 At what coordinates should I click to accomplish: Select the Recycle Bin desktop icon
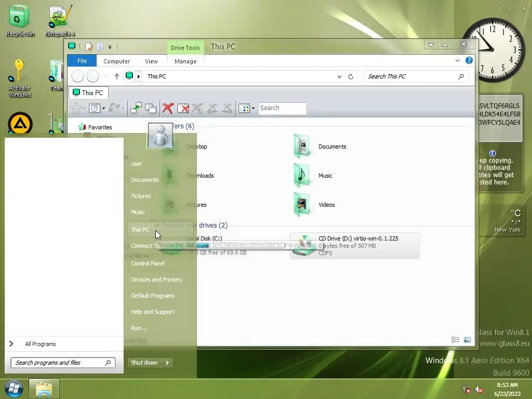coord(20,20)
